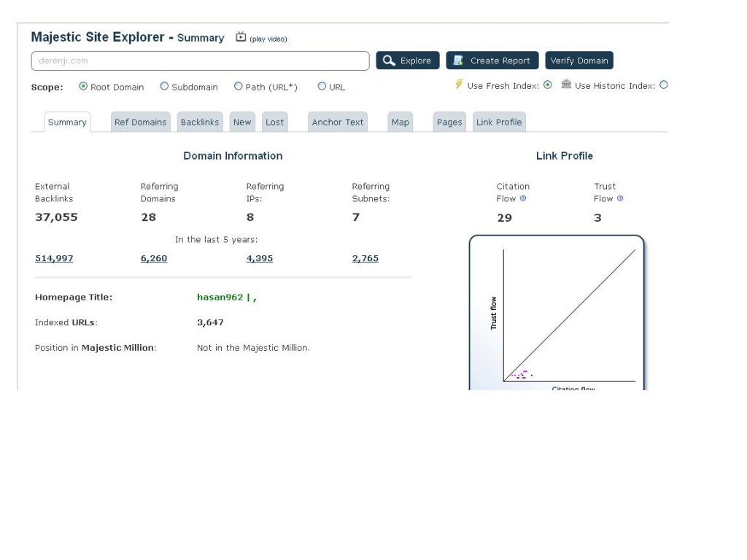This screenshot has width=747, height=560.
Task: Select the Root Domain scope radio
Action: click(83, 86)
